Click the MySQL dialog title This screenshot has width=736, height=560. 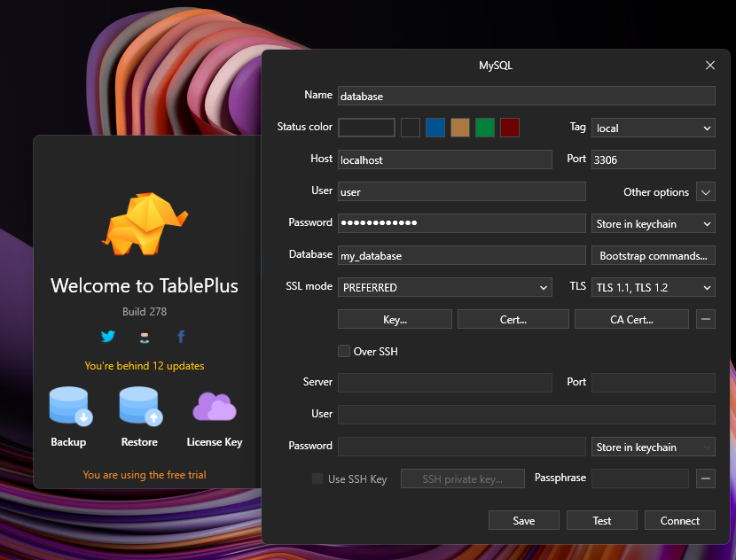point(496,66)
